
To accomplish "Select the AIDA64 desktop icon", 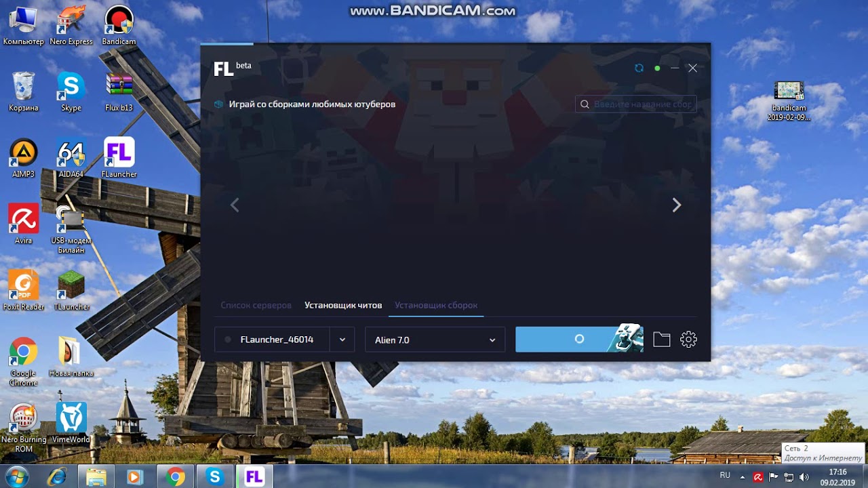I will (x=71, y=159).
